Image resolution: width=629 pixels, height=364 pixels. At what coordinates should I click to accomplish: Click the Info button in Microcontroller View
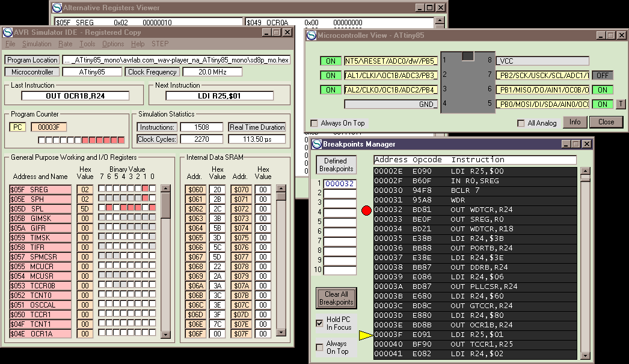point(575,122)
